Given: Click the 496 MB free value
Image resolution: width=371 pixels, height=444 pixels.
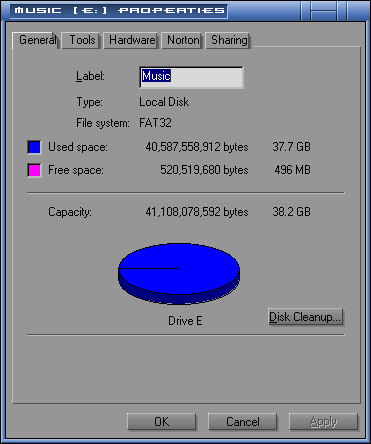Looking at the screenshot, I should point(292,170).
